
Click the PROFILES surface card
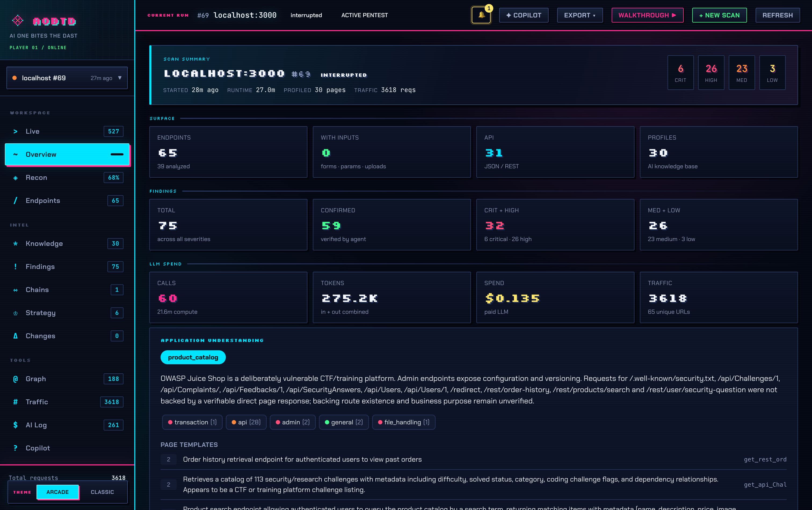[719, 152]
